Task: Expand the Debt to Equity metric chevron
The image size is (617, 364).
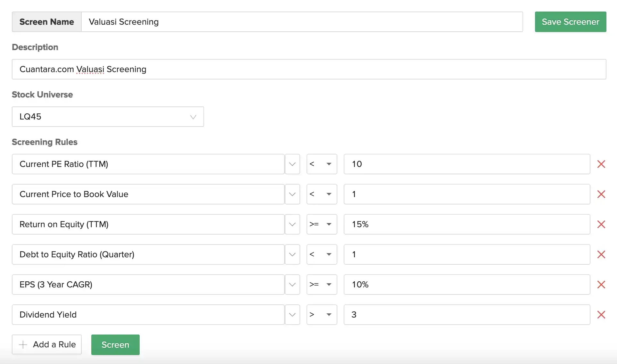Action: [x=292, y=254]
